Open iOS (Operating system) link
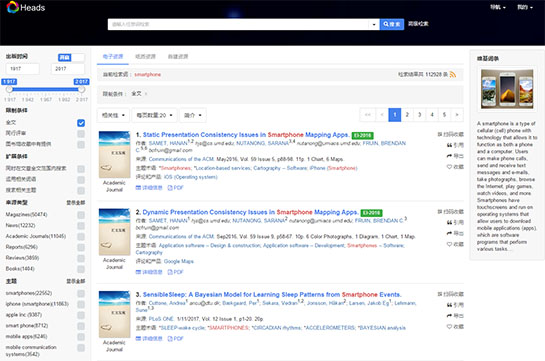Screen dimensions: 545x361 (190, 177)
